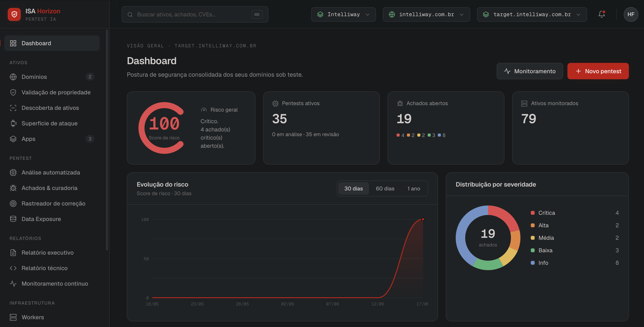Click the Achados & curadoria bug icon

pos(13,188)
